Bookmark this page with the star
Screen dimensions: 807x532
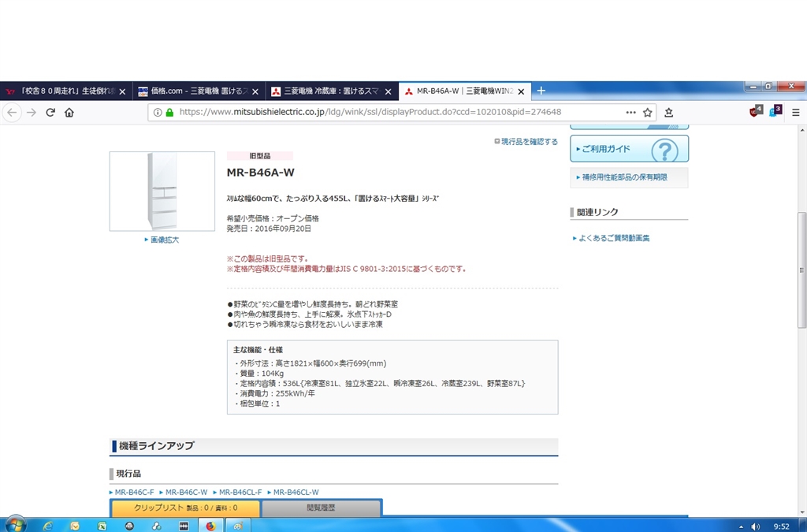648,112
